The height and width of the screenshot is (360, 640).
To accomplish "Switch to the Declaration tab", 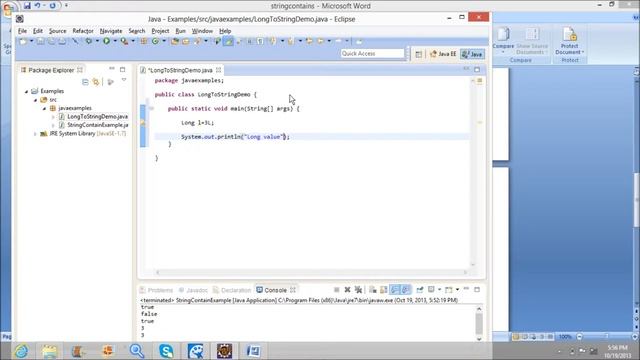I will click(232, 290).
